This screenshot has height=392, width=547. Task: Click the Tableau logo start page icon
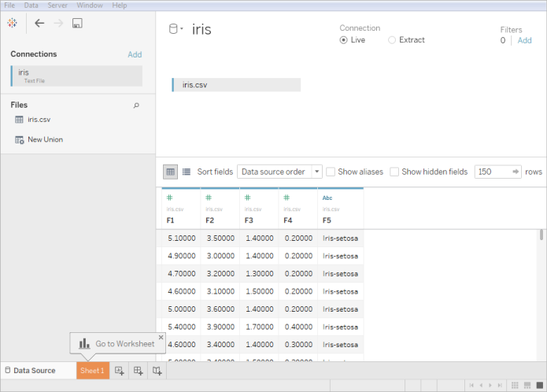13,24
